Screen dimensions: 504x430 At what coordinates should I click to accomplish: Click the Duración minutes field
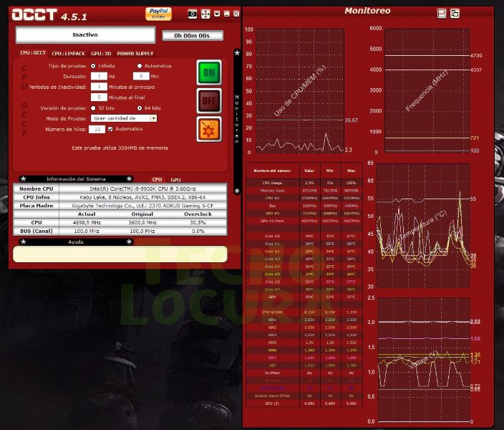(141, 76)
